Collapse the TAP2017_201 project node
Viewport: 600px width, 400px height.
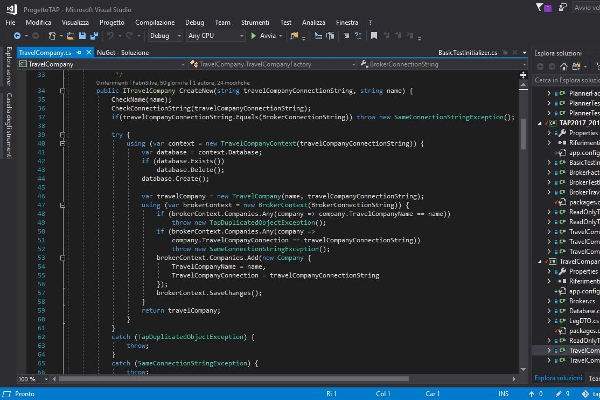pyautogui.click(x=540, y=123)
